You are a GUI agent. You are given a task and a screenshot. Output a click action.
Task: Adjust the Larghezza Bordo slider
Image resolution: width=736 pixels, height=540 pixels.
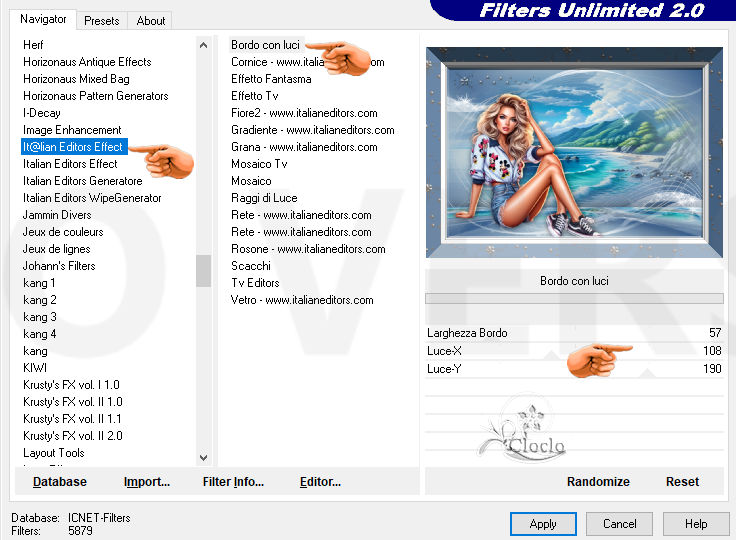tap(574, 333)
